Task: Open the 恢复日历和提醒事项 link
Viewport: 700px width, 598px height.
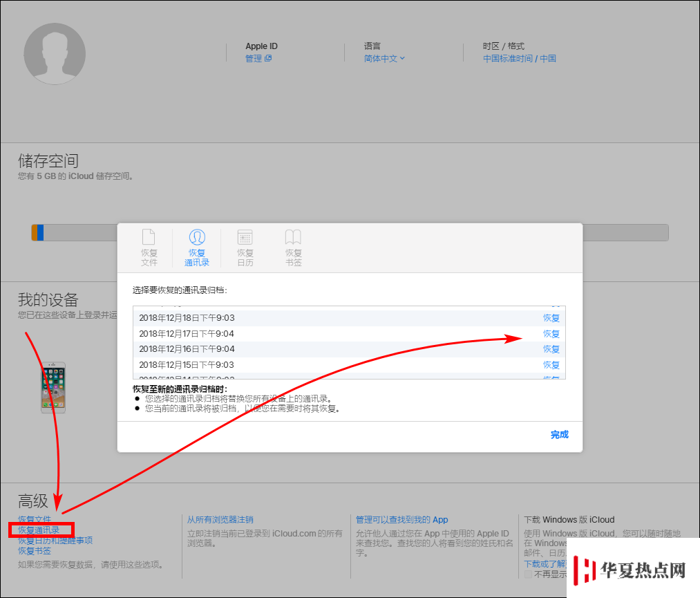Action: coord(55,541)
